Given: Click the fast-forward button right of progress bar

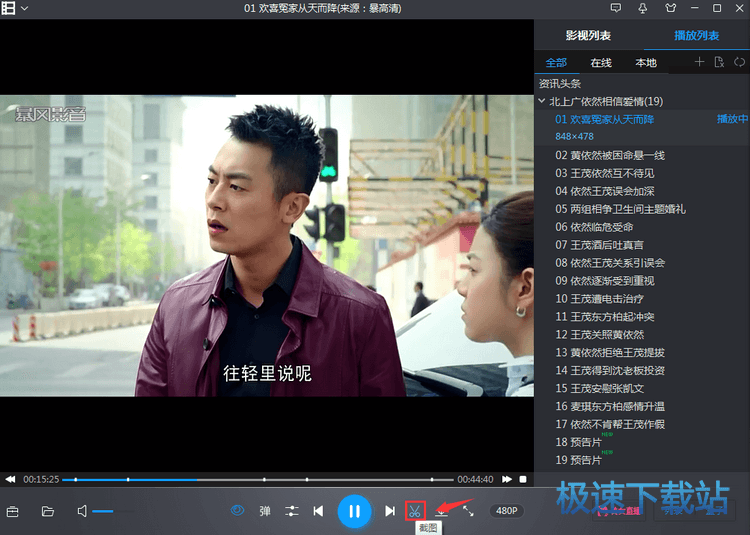Looking at the screenshot, I should 507,479.
